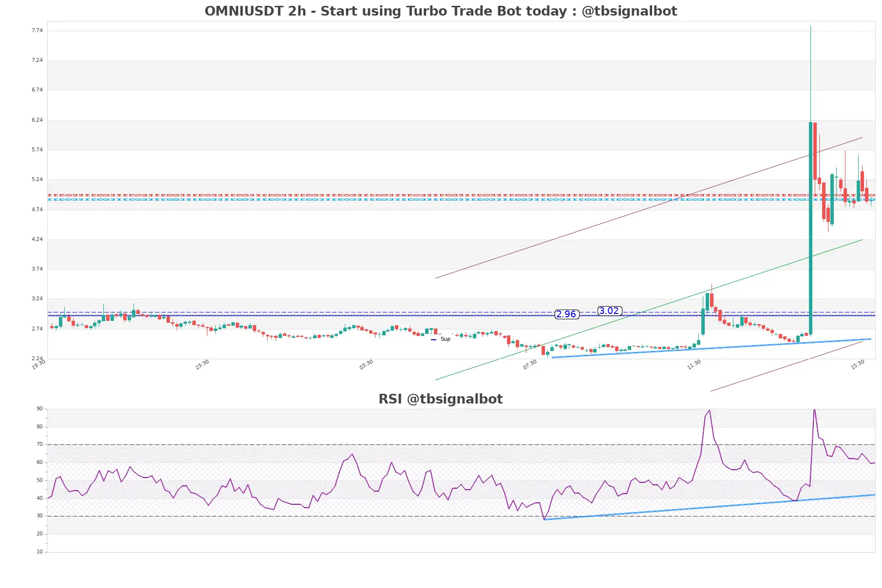Click the 03:30 time axis label
Screen dimensions: 882x588
point(366,365)
